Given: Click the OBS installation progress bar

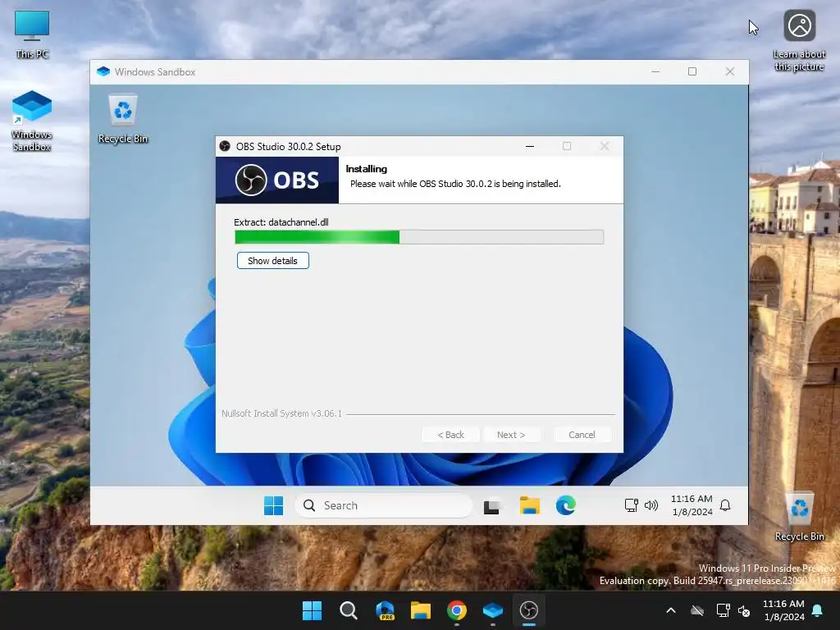Looking at the screenshot, I should 419,237.
